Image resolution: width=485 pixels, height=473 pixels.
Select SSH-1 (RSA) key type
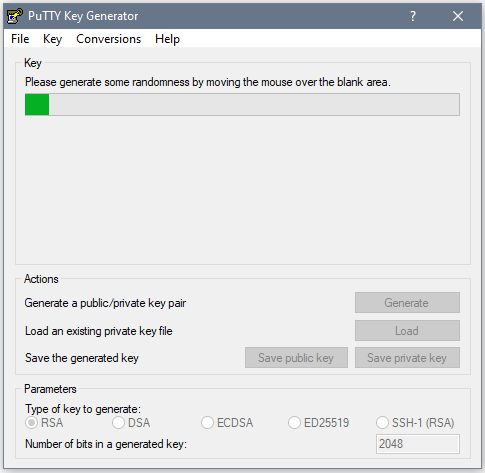[x=415, y=423]
